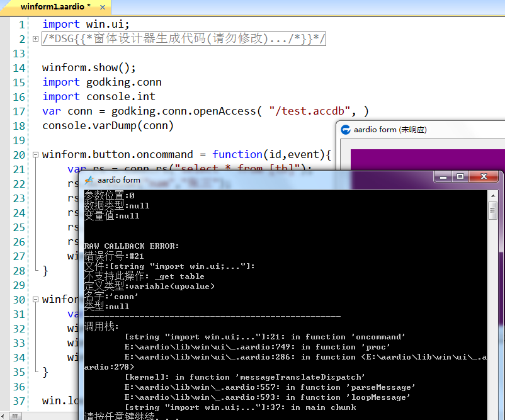Image resolution: width=505 pixels, height=420 pixels.
Task: Click the stack trace line aardio:749 'proc'
Action: point(258,347)
